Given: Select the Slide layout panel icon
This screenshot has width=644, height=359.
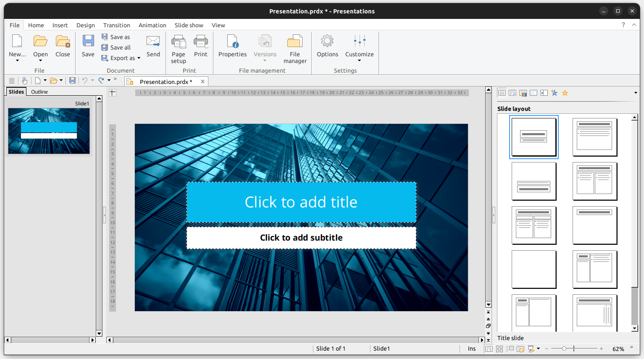Looking at the screenshot, I should tap(502, 93).
